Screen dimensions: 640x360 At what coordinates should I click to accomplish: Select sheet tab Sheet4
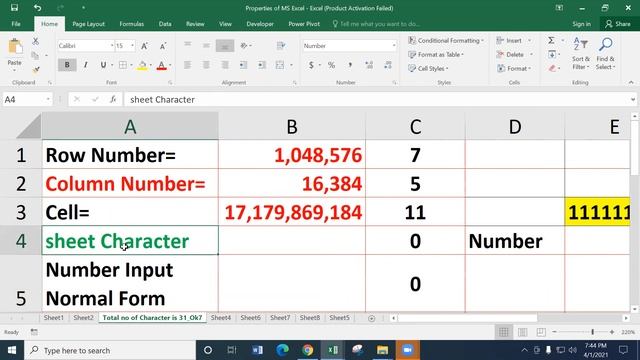click(220, 318)
